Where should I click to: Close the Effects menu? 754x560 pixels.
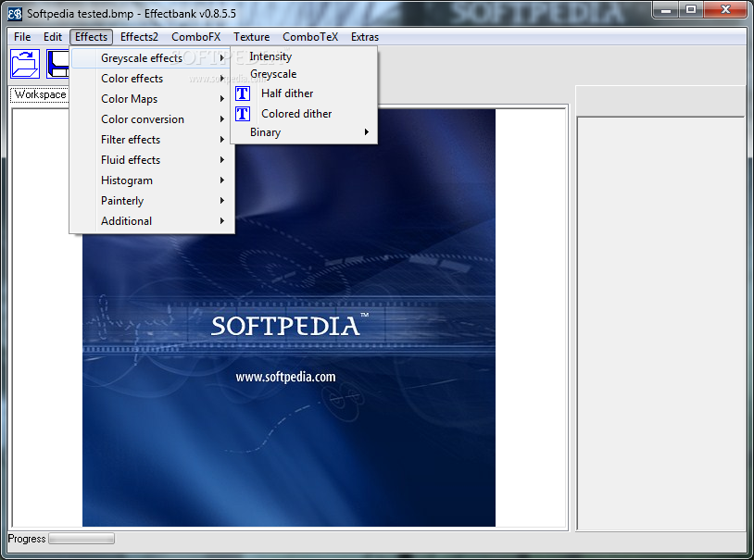click(91, 37)
